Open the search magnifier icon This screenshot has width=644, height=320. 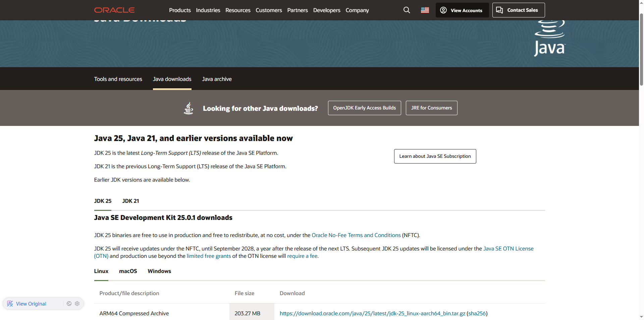coord(407,10)
